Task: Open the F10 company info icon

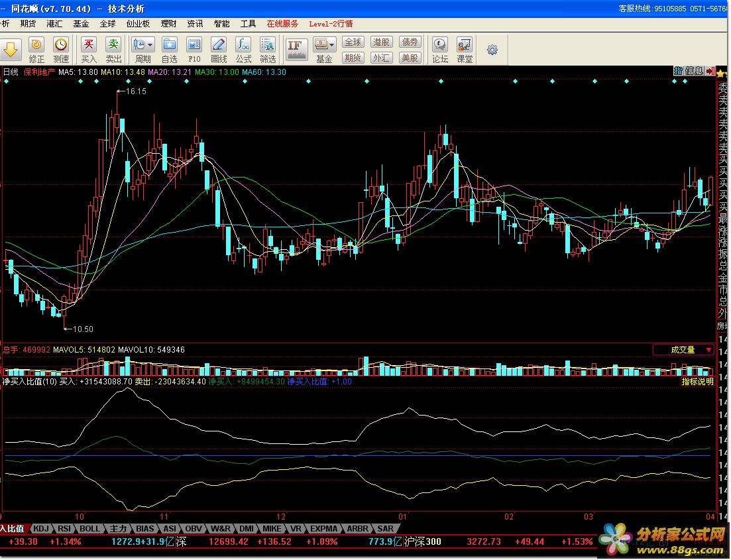Action: tap(194, 50)
